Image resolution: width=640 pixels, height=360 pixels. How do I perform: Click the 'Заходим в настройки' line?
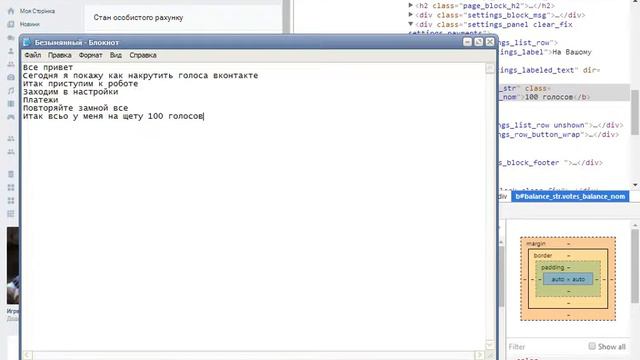coord(71,92)
